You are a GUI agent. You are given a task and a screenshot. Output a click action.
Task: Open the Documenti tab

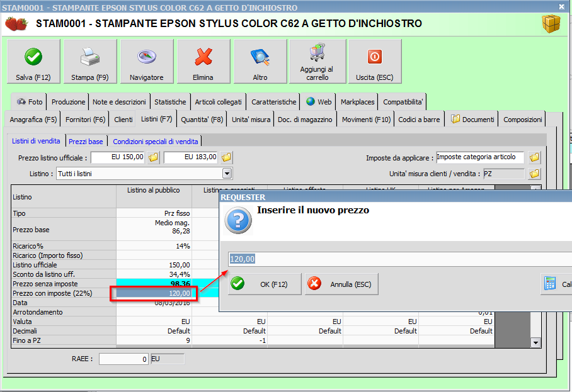472,120
